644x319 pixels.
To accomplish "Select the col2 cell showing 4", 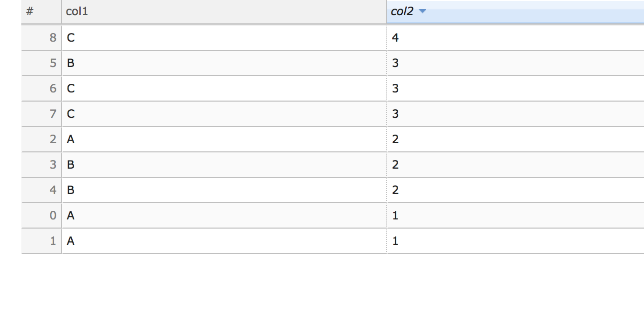I will coord(395,38).
